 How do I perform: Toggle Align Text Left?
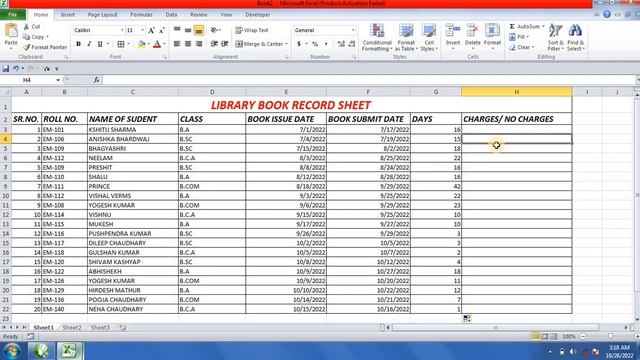177,44
